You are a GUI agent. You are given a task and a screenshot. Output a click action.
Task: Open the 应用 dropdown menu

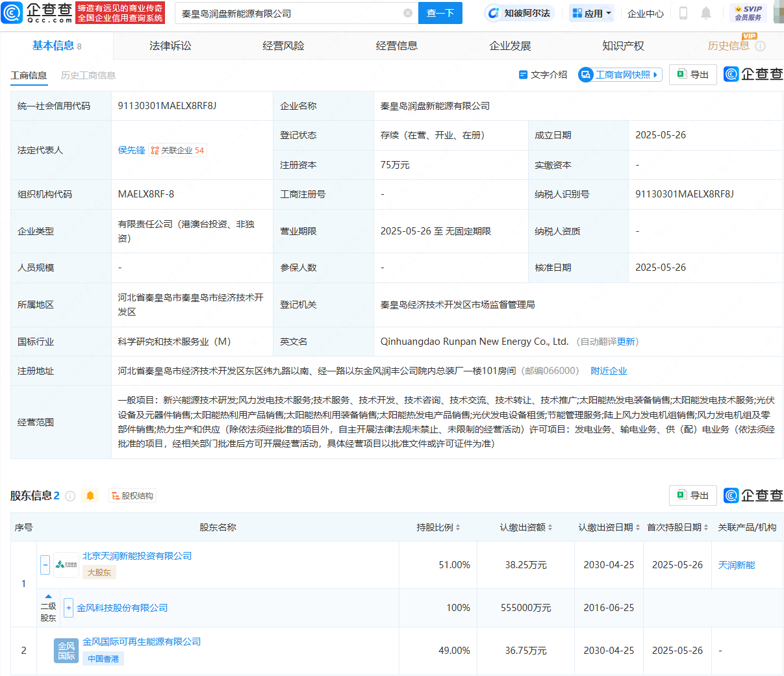591,13
